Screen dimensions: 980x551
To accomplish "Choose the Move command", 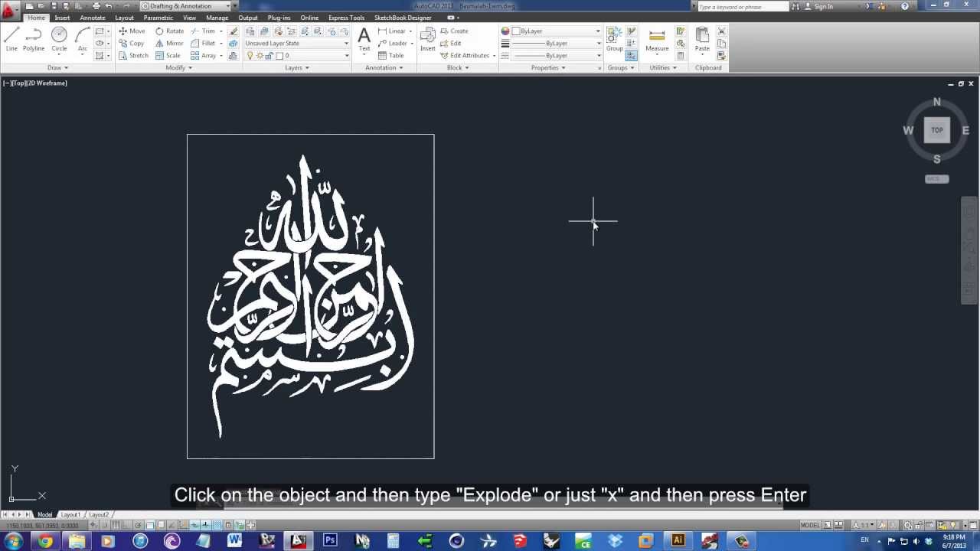I will [x=132, y=31].
